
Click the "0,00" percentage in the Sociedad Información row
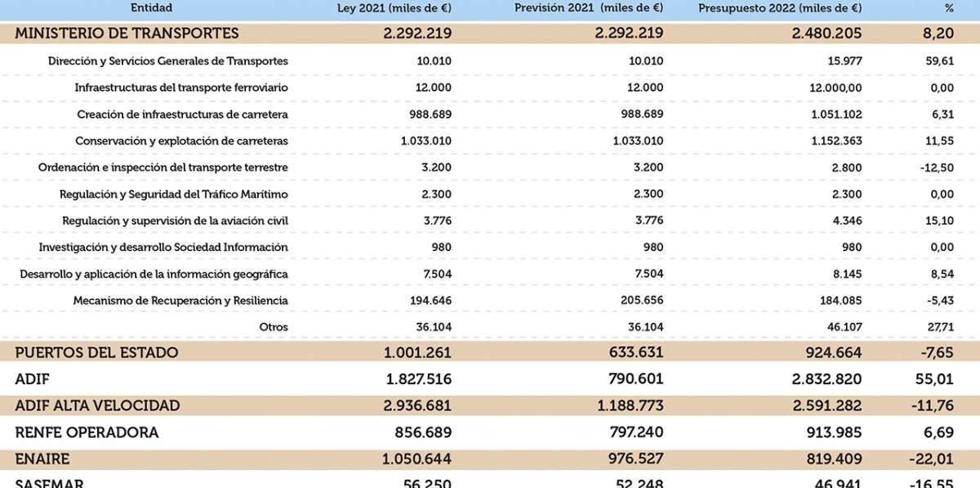(942, 247)
